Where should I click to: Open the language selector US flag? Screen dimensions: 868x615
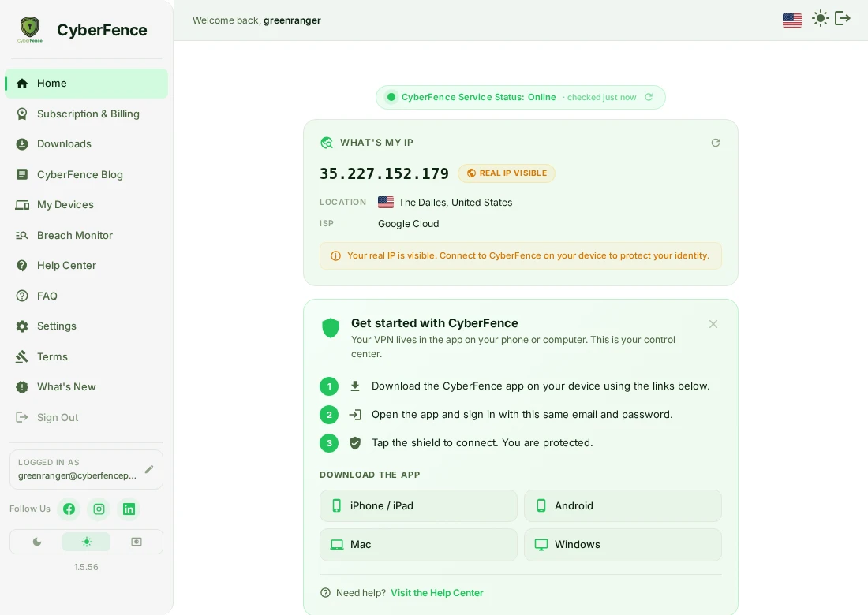click(x=791, y=20)
